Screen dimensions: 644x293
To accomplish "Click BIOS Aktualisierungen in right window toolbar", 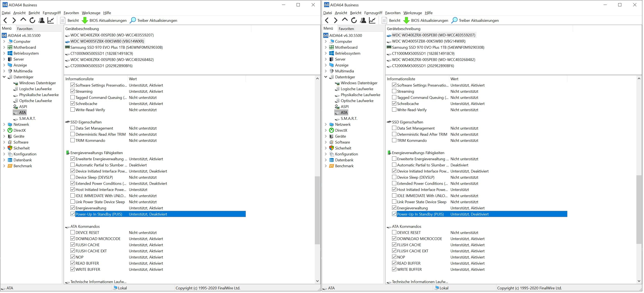I will (x=426, y=21).
